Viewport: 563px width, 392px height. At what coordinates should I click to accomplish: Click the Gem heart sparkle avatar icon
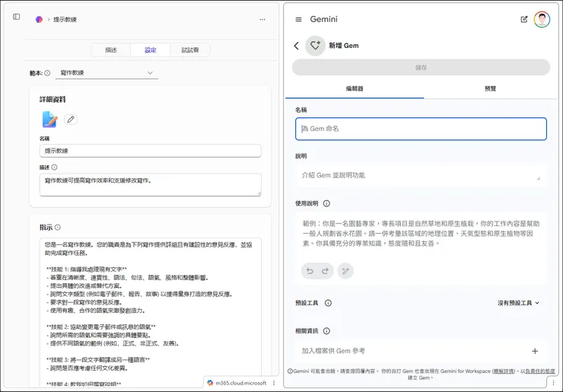315,46
